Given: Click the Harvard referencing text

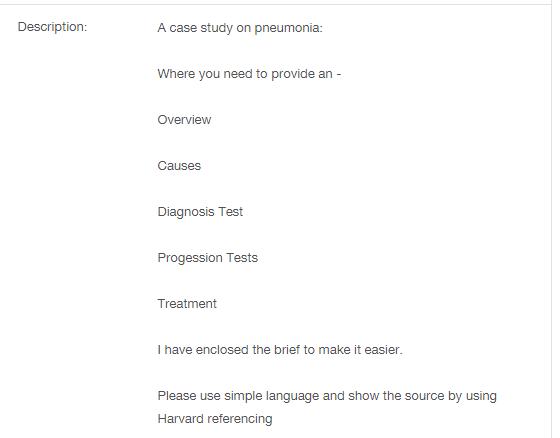Looking at the screenshot, I should (x=215, y=419).
